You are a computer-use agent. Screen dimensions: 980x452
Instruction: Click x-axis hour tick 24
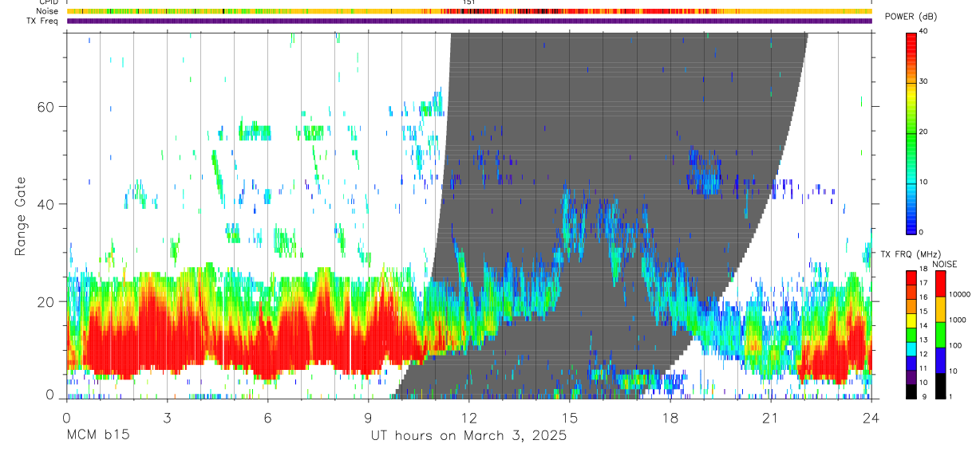pos(871,417)
